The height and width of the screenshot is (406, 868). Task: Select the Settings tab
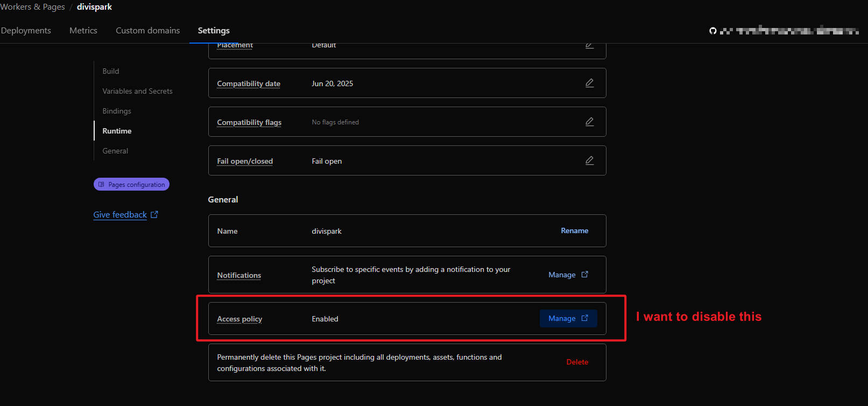[x=214, y=31]
